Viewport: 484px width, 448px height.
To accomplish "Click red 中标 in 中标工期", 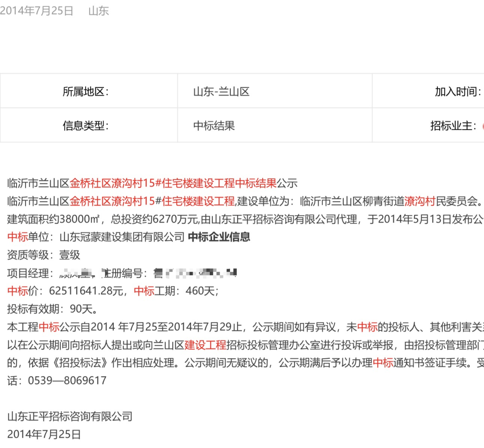I will [144, 291].
